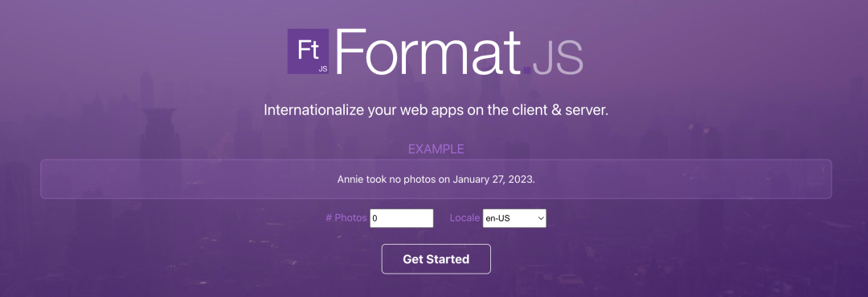868x297 pixels.
Task: Click the small "JS" inside the logo square
Action: pos(322,68)
